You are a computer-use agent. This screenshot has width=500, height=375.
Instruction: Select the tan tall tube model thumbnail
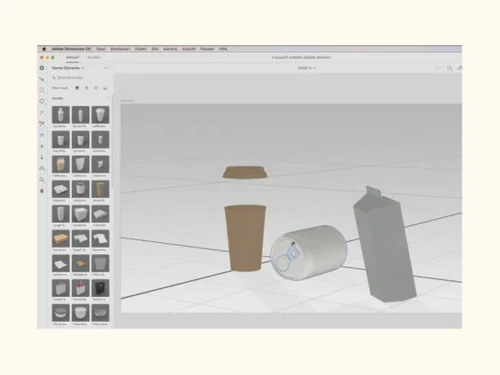[x=100, y=189]
